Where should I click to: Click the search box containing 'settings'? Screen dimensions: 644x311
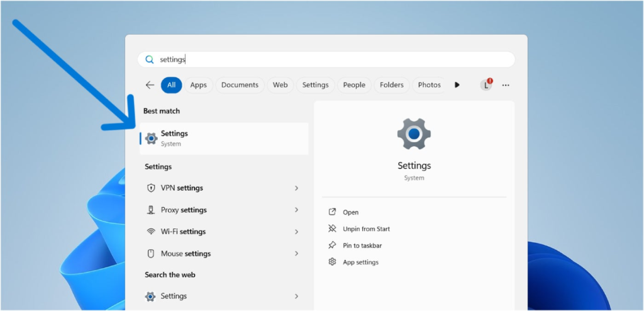pyautogui.click(x=326, y=60)
